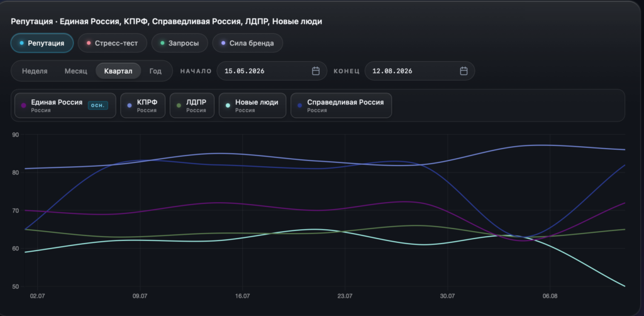Set period to Неделя
Image resolution: width=644 pixels, height=316 pixels.
pos(35,71)
